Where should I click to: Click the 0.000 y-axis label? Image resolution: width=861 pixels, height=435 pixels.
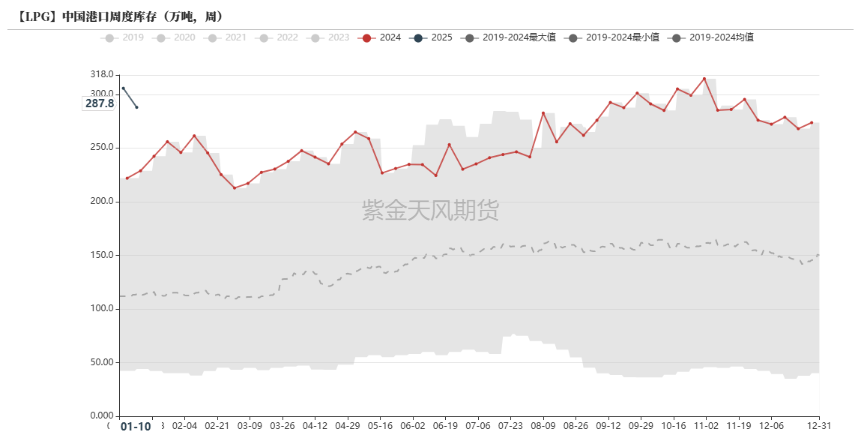102,416
